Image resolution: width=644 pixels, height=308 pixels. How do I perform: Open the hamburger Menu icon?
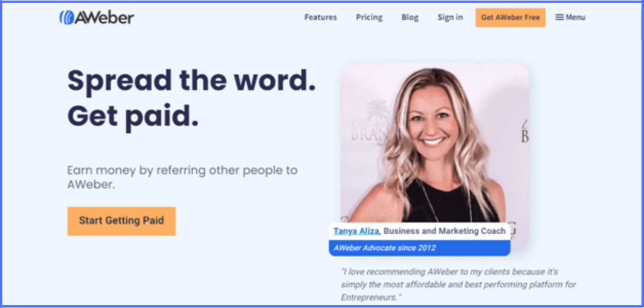[x=559, y=17]
